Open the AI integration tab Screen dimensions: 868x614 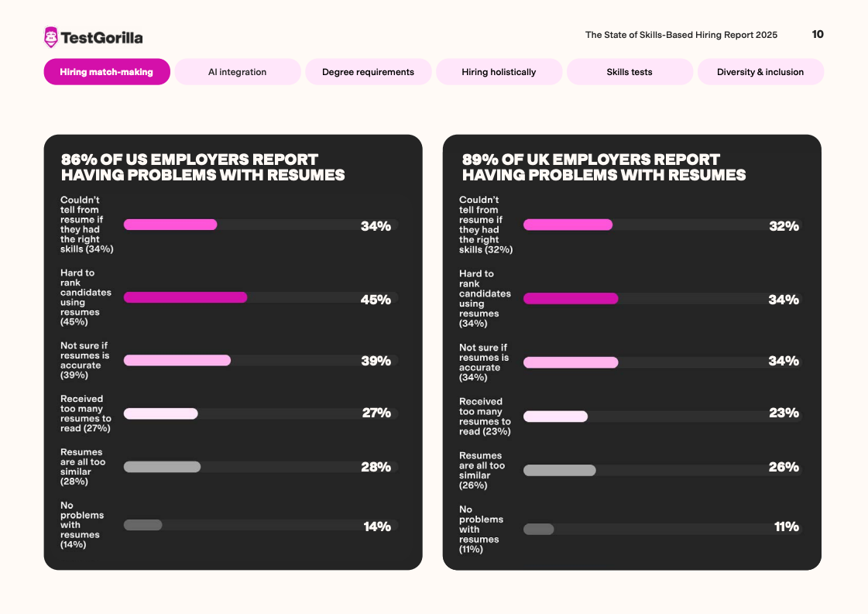[237, 72]
